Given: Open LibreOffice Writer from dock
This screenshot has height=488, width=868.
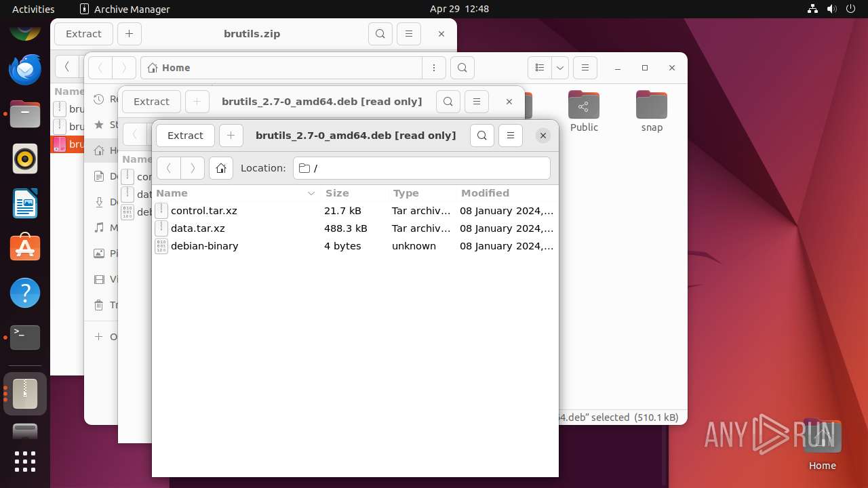Looking at the screenshot, I should click(25, 203).
